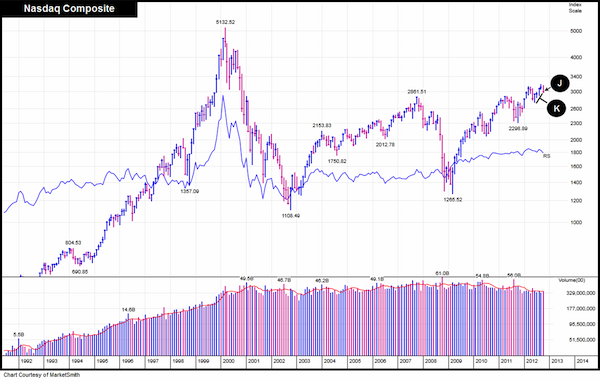This screenshot has width=600, height=382.
Task: Select the 2002 year marker
Action: pos(279,361)
